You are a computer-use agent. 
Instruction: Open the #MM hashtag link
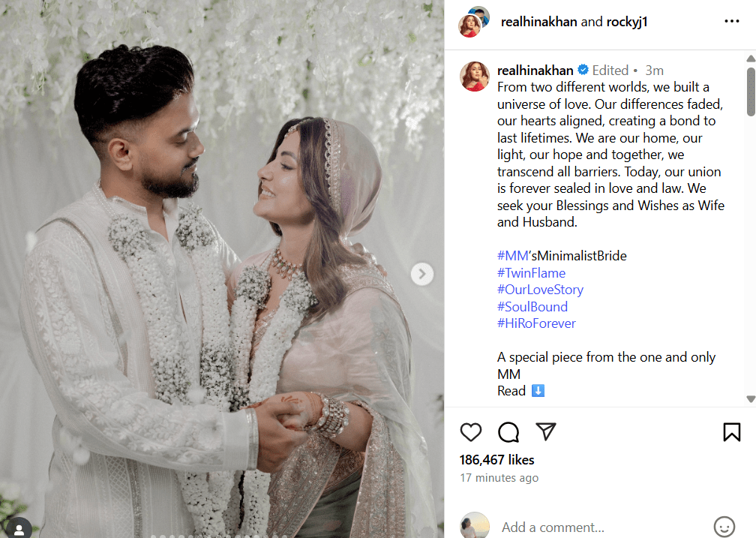coord(512,256)
